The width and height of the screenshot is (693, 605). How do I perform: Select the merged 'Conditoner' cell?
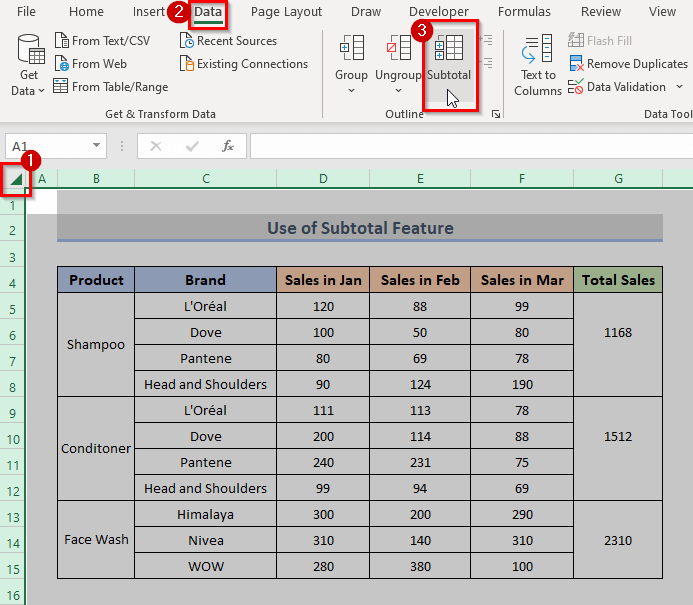(x=96, y=449)
